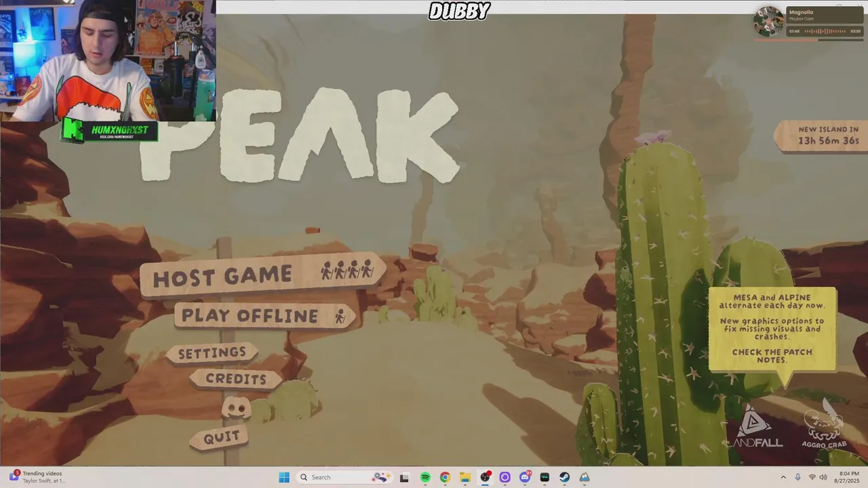Open the Wi-Fi network tray icon

click(x=812, y=477)
